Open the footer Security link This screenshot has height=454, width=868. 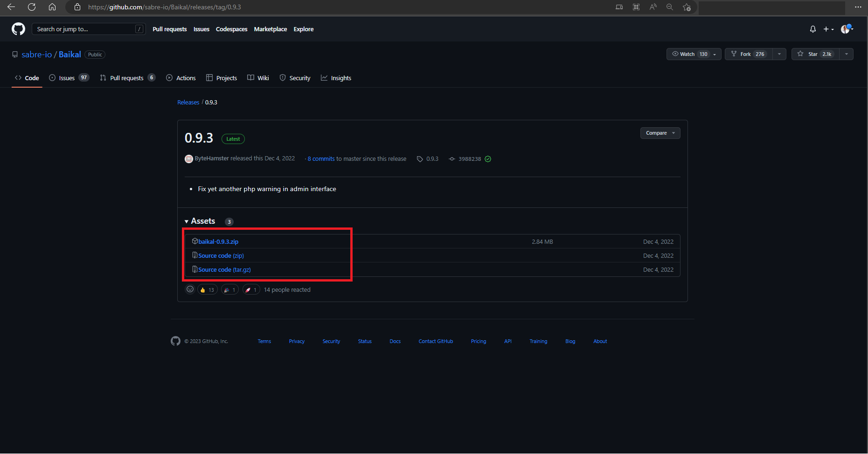pos(331,341)
